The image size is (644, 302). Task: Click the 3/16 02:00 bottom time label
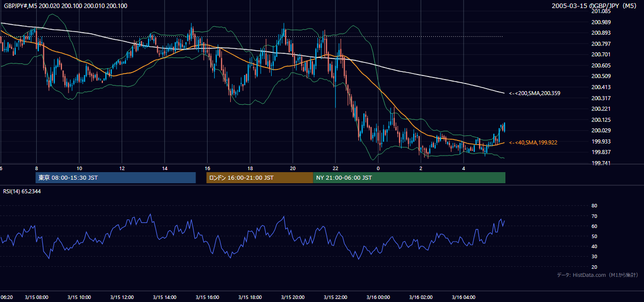pos(421,297)
